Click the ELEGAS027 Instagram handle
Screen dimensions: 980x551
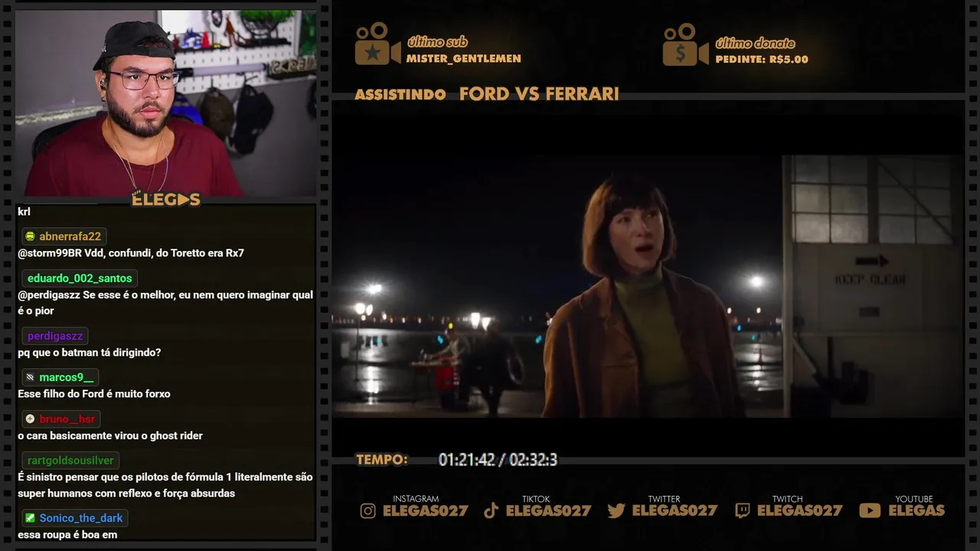point(426,510)
